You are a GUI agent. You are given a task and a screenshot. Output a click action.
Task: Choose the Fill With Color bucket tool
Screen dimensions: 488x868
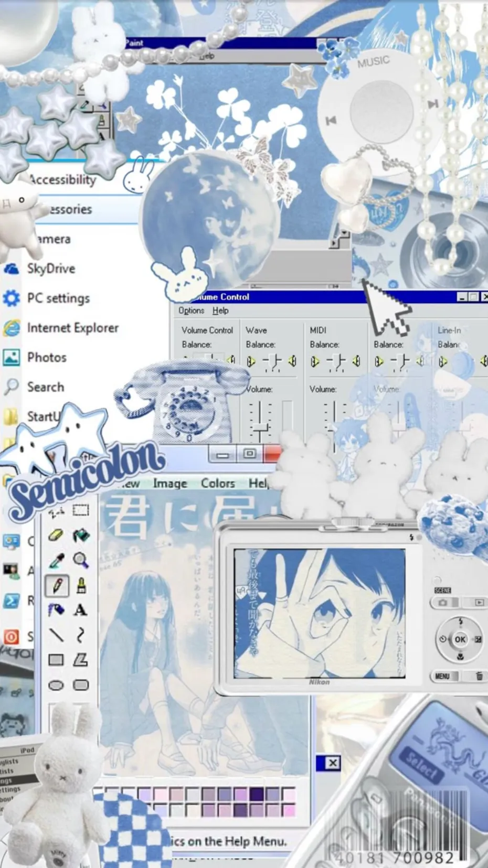tap(80, 535)
